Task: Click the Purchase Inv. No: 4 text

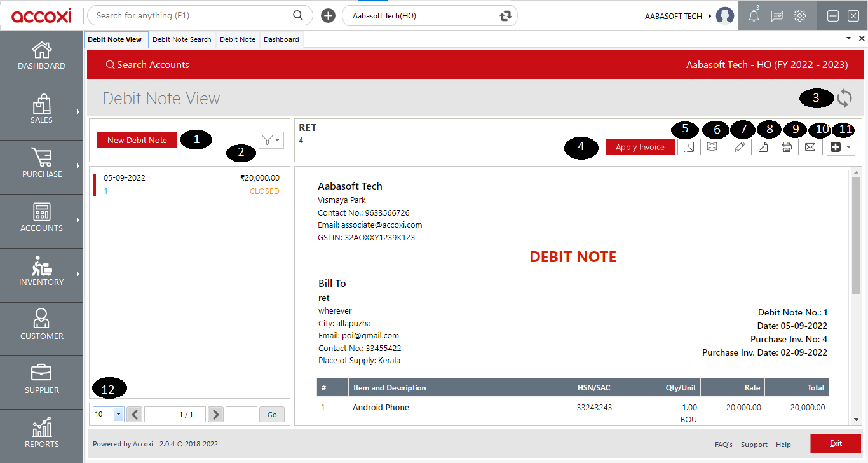Action: tap(789, 339)
